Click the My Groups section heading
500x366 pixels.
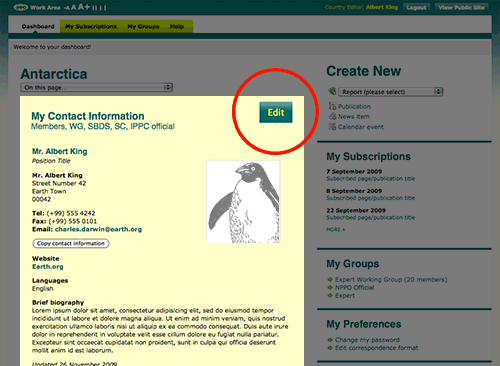pyautogui.click(x=353, y=264)
